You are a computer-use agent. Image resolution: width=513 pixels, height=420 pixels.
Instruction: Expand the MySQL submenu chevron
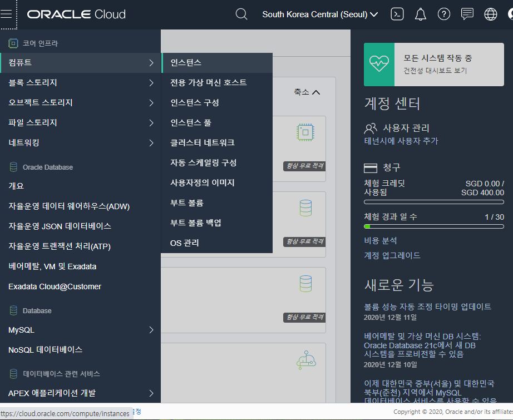[x=151, y=330]
